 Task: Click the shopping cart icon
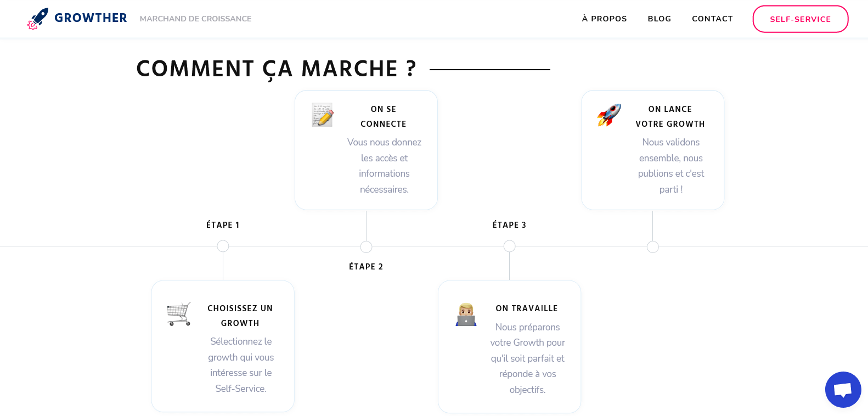pos(179,314)
